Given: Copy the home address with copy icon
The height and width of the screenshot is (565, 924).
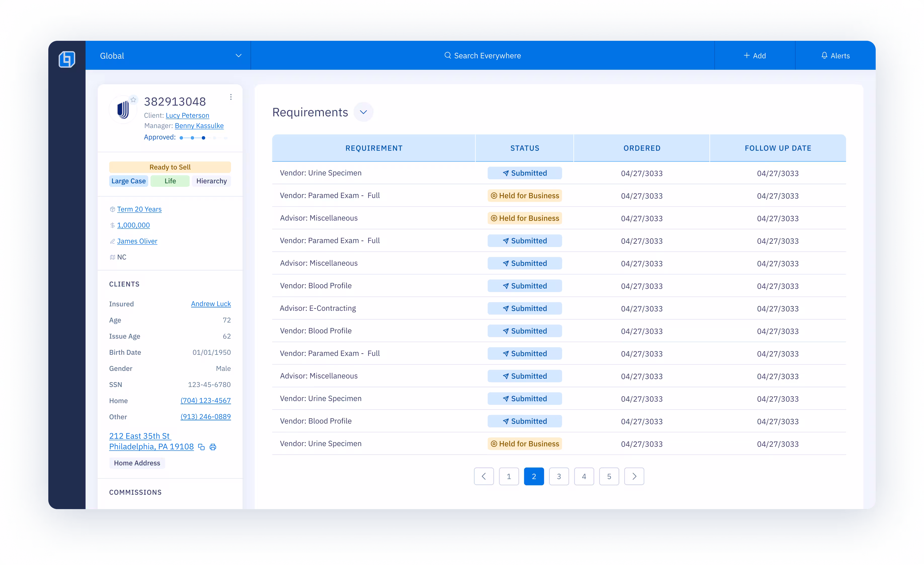Looking at the screenshot, I should coord(201,447).
